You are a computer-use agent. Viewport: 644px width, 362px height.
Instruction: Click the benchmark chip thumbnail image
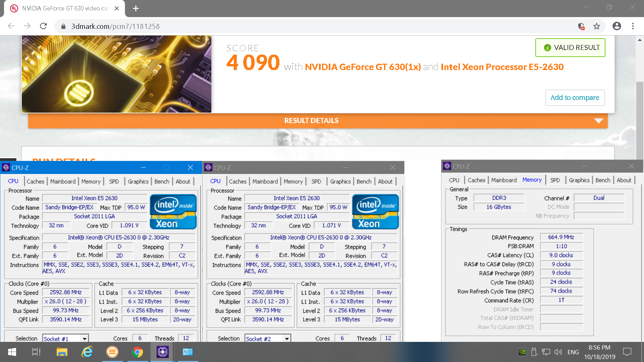pyautogui.click(x=116, y=74)
